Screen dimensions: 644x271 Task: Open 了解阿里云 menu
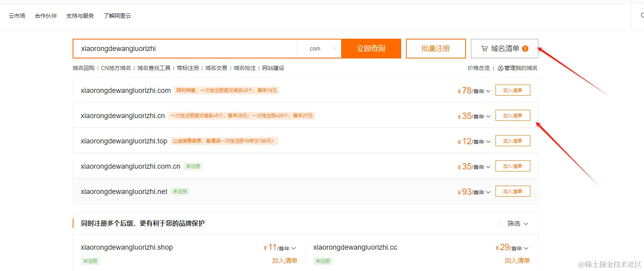117,16
